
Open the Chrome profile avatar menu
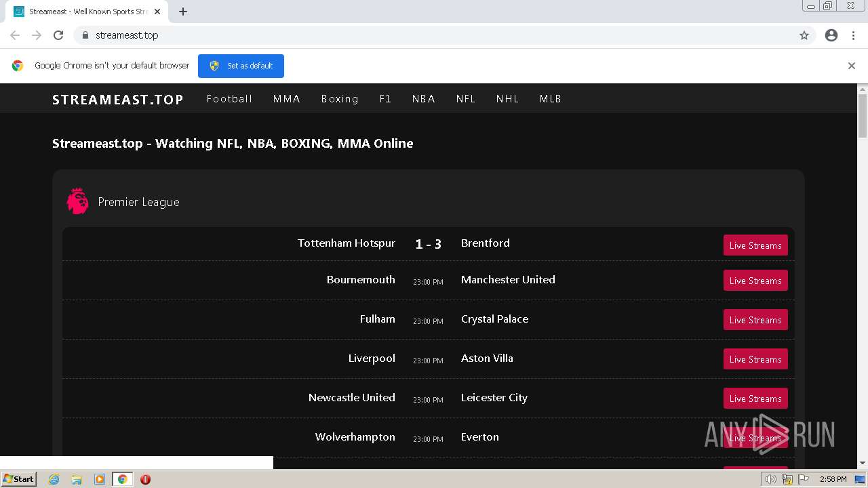(831, 35)
